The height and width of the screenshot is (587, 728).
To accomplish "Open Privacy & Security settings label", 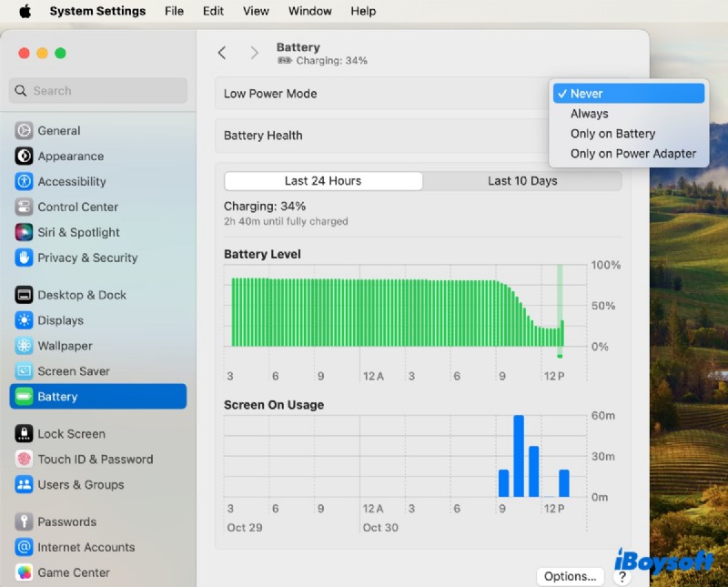I will [x=87, y=258].
